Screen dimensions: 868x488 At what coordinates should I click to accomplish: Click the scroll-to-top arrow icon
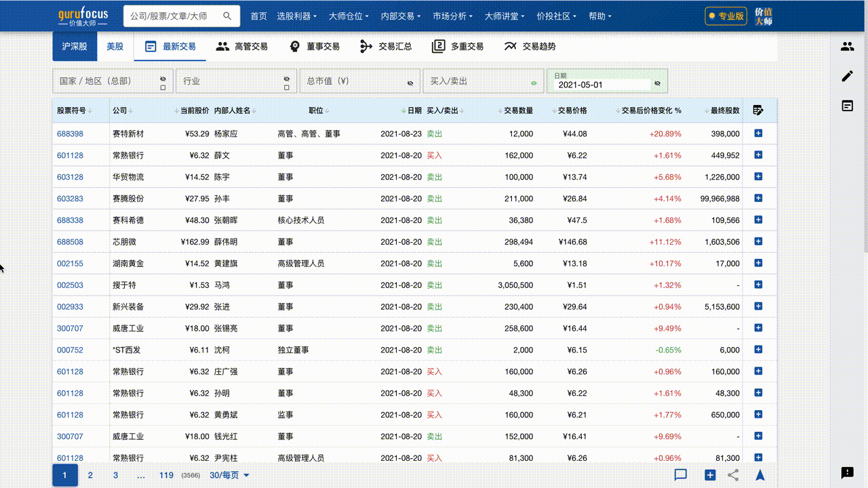coord(760,475)
